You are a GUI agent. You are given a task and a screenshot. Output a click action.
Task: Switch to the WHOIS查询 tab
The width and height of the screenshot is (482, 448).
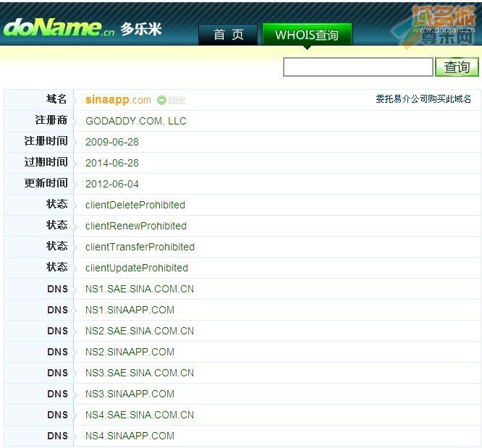point(307,35)
